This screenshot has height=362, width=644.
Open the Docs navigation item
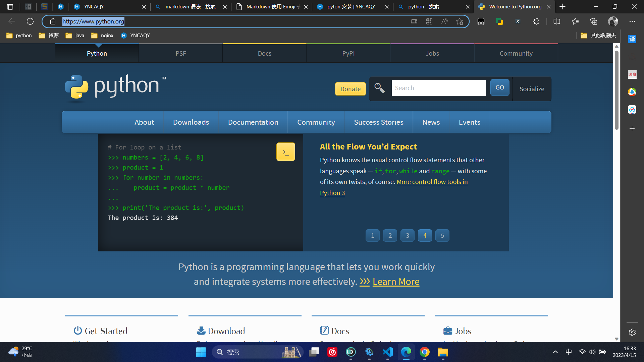tap(265, 53)
